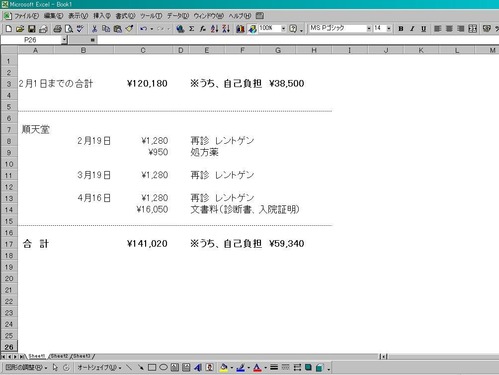Open Font Color dropdown arrow in drawing bar
The width and height of the screenshot is (499, 375).
click(x=265, y=368)
